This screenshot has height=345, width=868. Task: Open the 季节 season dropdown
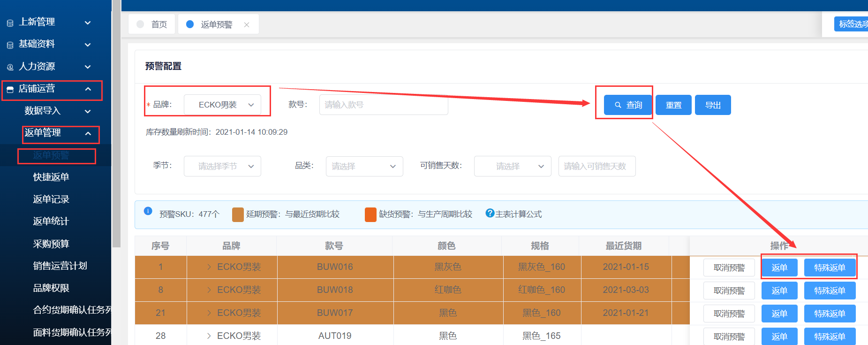coord(222,166)
